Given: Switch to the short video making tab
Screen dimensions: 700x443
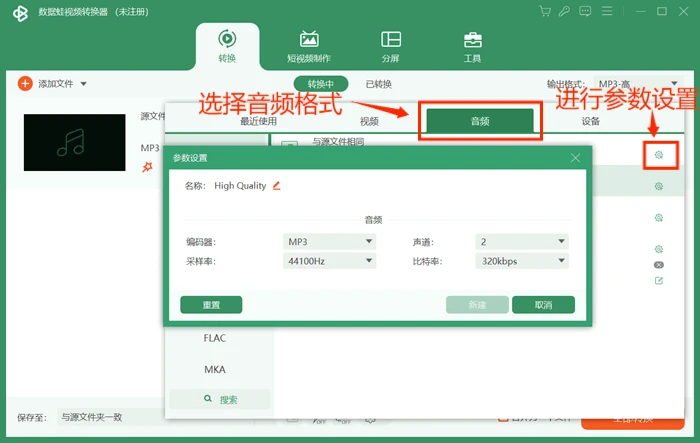Looking at the screenshot, I should [309, 47].
